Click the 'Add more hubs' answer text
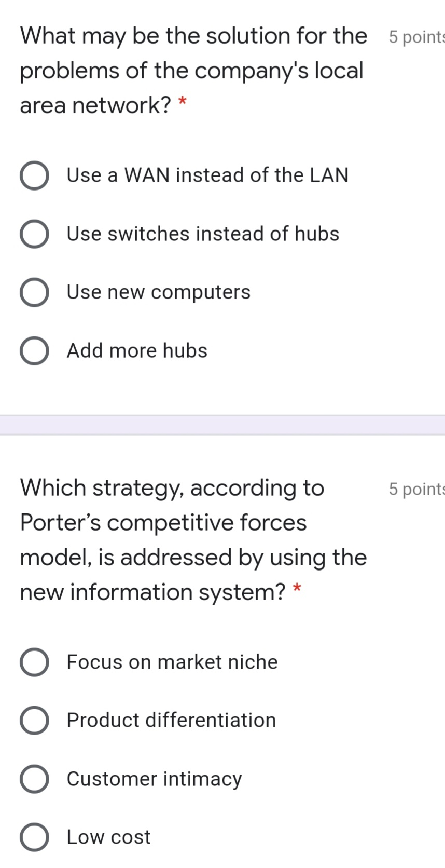 pyautogui.click(x=136, y=350)
